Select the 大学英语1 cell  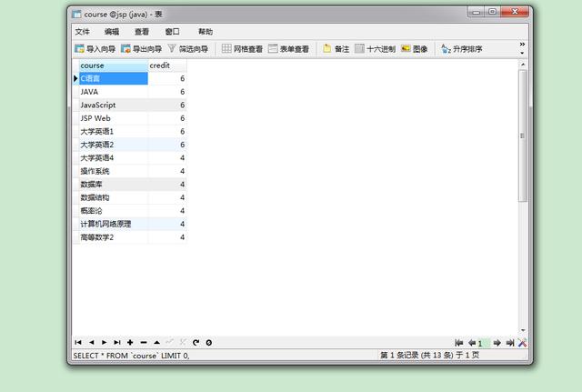[113, 131]
